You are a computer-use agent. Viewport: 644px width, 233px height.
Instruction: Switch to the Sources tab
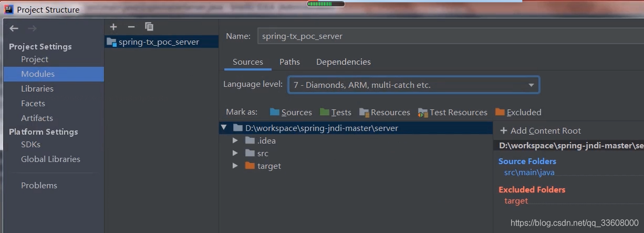[x=248, y=62]
